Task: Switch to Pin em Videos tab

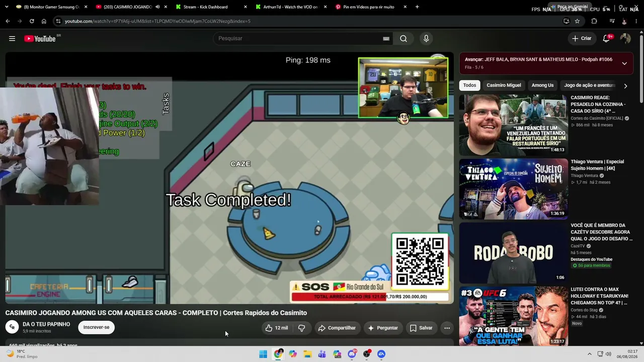Action: pyautogui.click(x=370, y=7)
